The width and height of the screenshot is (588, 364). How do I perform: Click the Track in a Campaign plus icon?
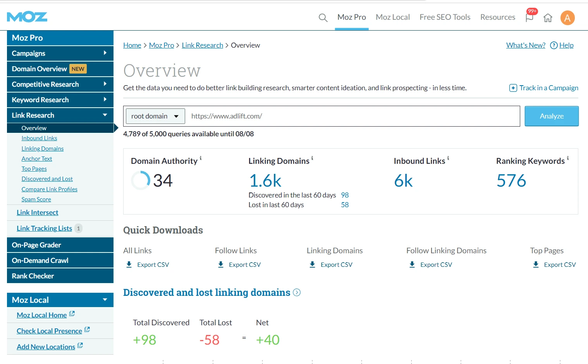(513, 88)
